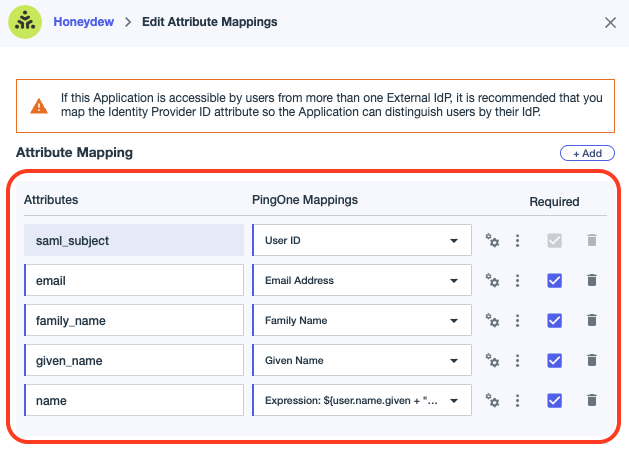
Task: Open advanced expression gears for email row
Action: coord(492,280)
